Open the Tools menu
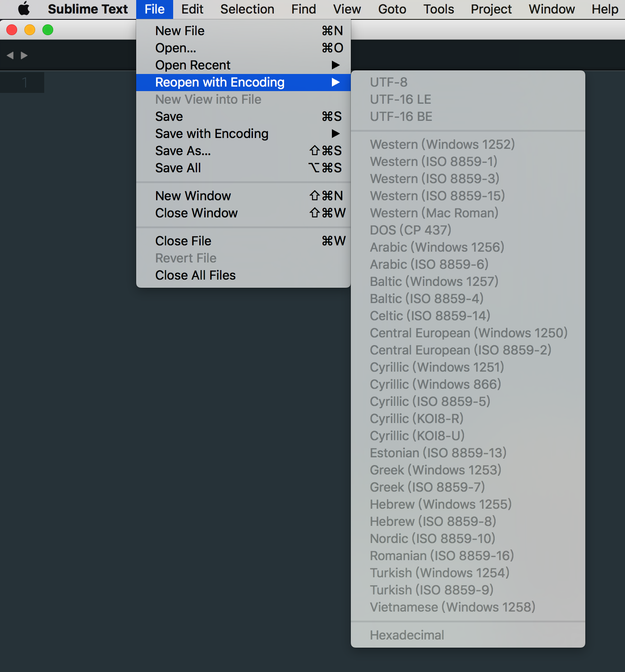The height and width of the screenshot is (672, 625). [438, 9]
